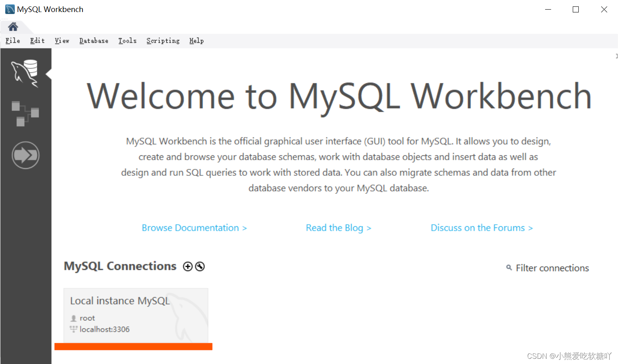
Task: Follow the Browse Documentation link
Action: pos(194,228)
